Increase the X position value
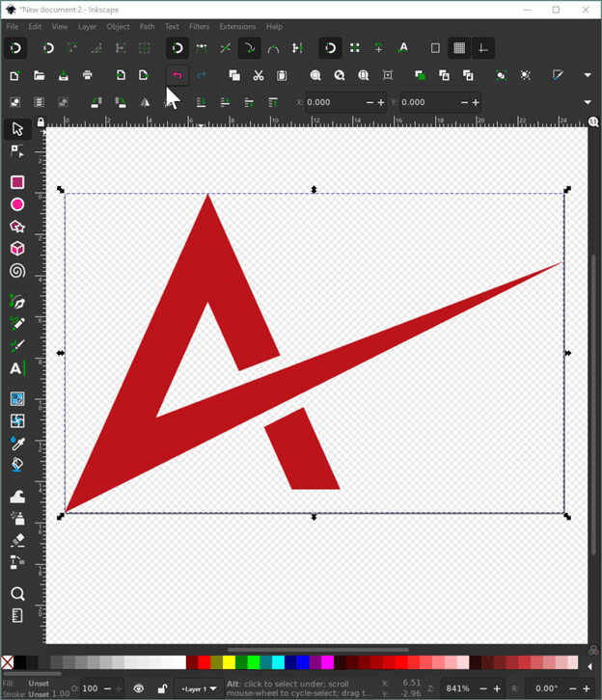This screenshot has width=602, height=700. [x=381, y=102]
